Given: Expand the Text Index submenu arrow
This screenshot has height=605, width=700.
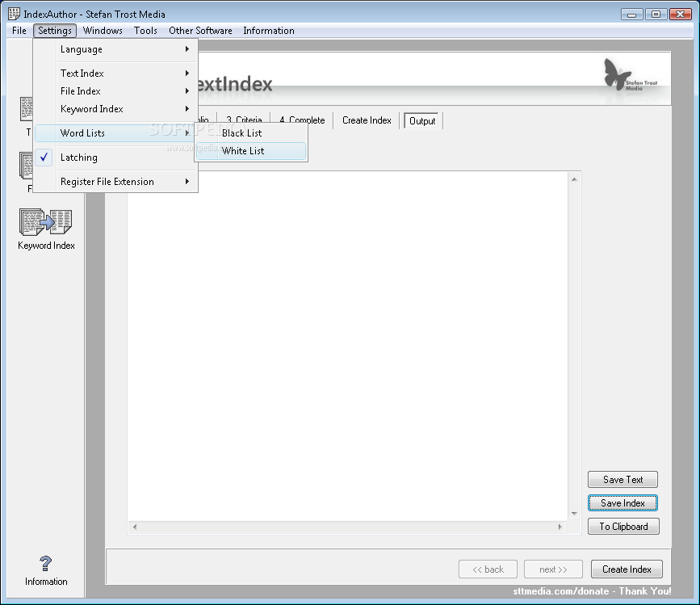Looking at the screenshot, I should click(187, 73).
